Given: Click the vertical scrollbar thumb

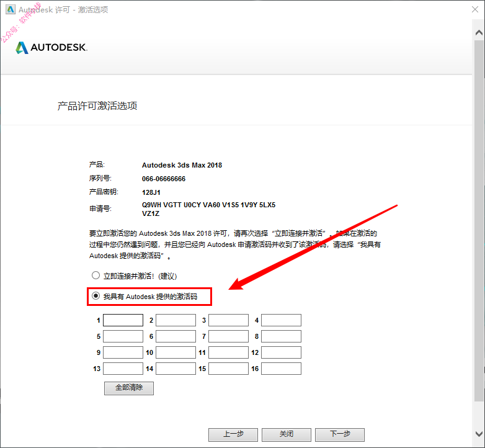Looking at the screenshot, I should (479, 220).
